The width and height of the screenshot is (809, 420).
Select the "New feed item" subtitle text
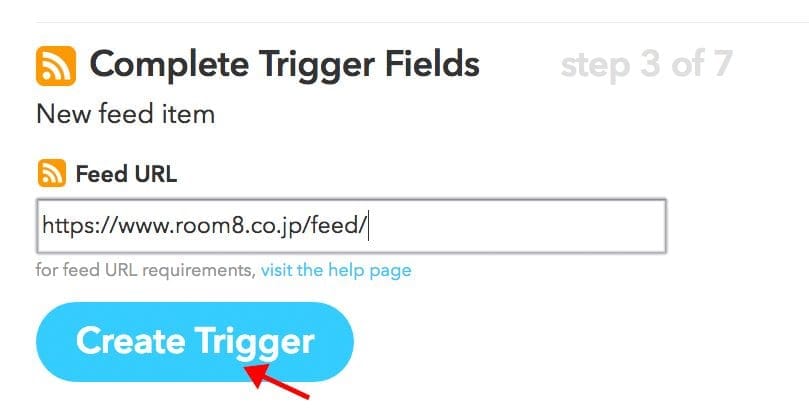pyautogui.click(x=125, y=114)
